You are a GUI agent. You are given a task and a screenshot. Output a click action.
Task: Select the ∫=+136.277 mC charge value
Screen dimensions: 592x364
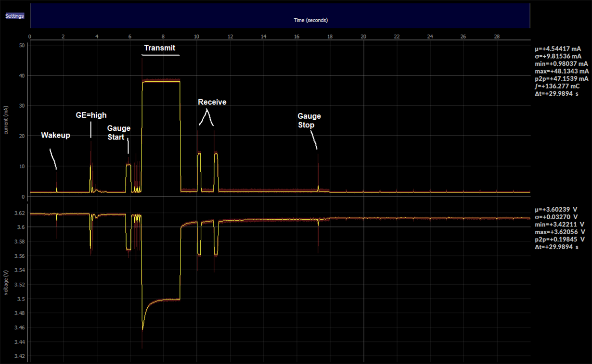[x=557, y=86]
